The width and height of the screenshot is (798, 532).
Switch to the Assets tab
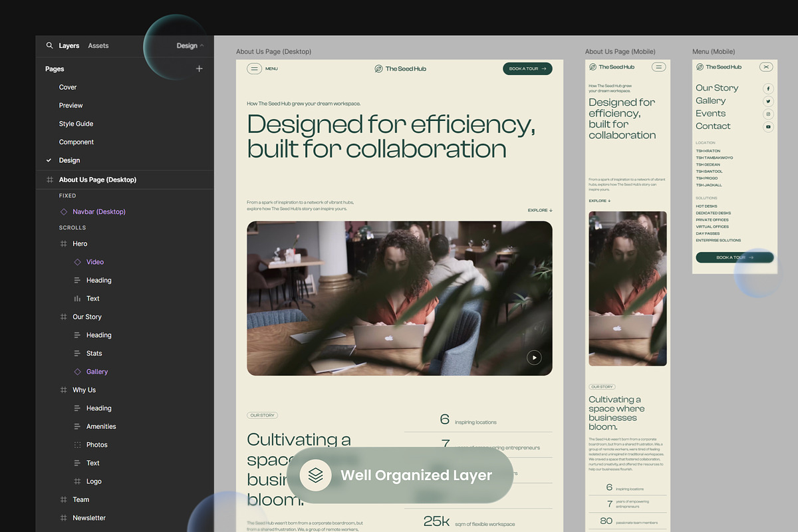click(98, 46)
